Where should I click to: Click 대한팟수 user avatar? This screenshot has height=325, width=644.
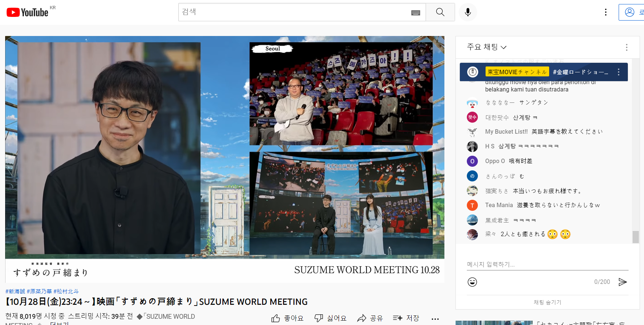[x=472, y=117]
